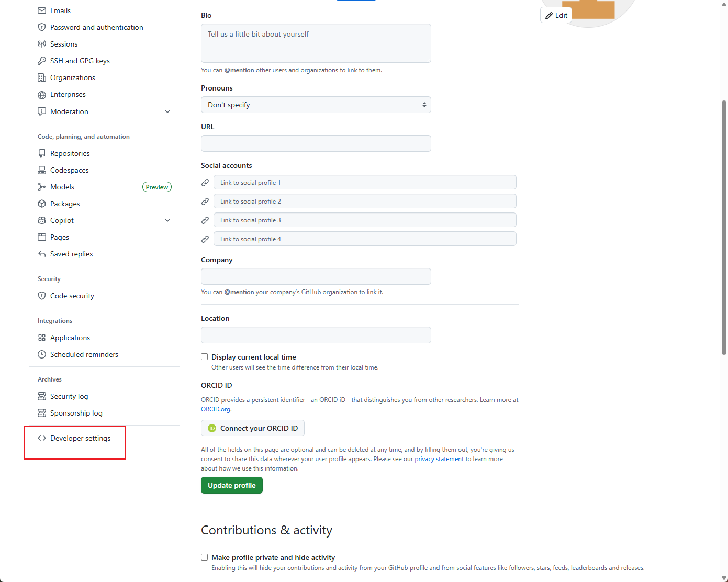
Task: Click Connect your ORCID iD button
Action: coord(253,428)
